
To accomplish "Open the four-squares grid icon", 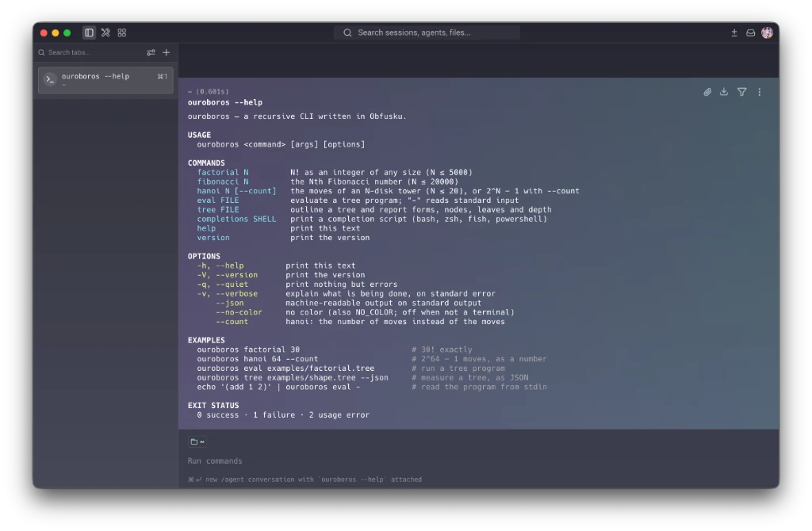I will coord(122,32).
